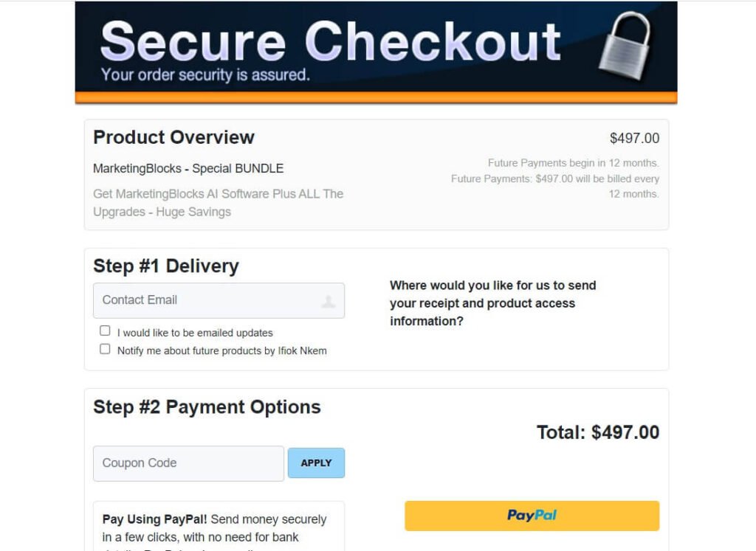Click the 'Your order security is assured' tagline
Image resolution: width=756 pixels, height=551 pixels.
click(205, 75)
